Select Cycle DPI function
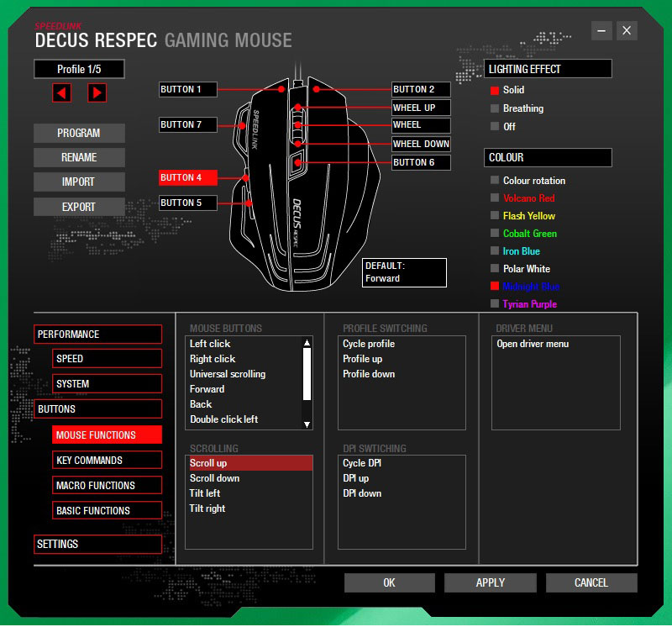The height and width of the screenshot is (627, 672). coord(402,463)
